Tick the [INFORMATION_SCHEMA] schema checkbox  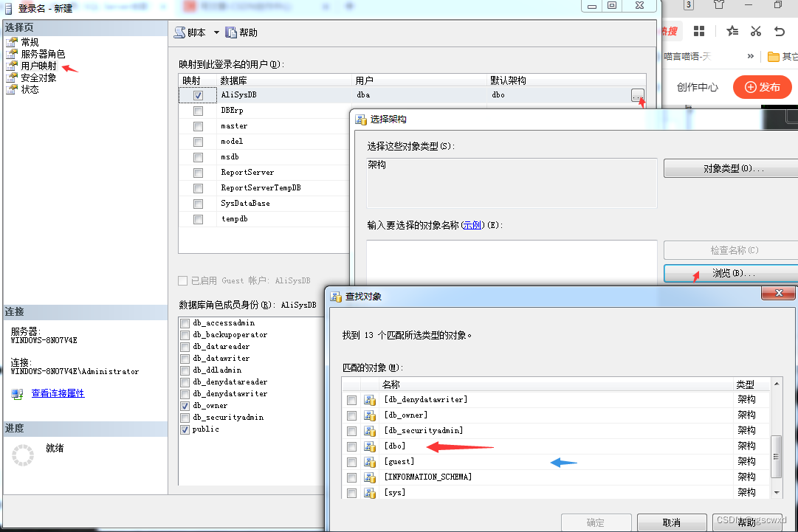351,477
